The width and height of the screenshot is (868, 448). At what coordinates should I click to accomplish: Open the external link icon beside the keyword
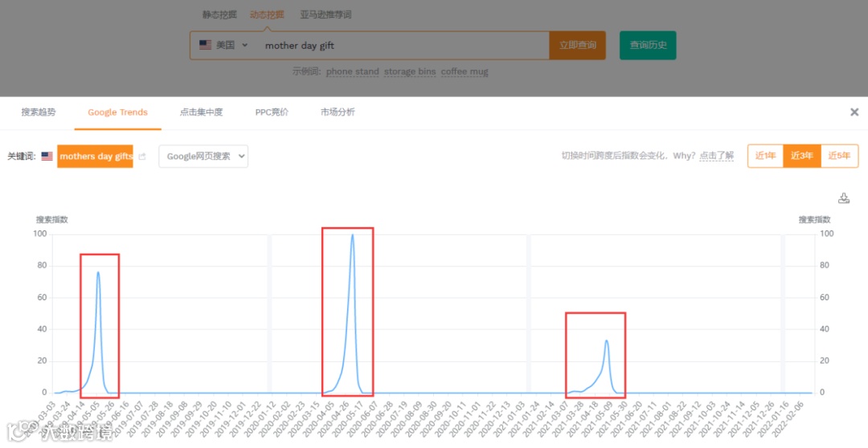pyautogui.click(x=142, y=157)
